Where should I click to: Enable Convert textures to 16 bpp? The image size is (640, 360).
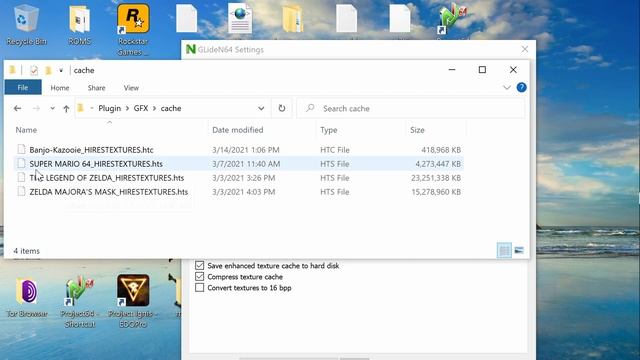(199, 287)
